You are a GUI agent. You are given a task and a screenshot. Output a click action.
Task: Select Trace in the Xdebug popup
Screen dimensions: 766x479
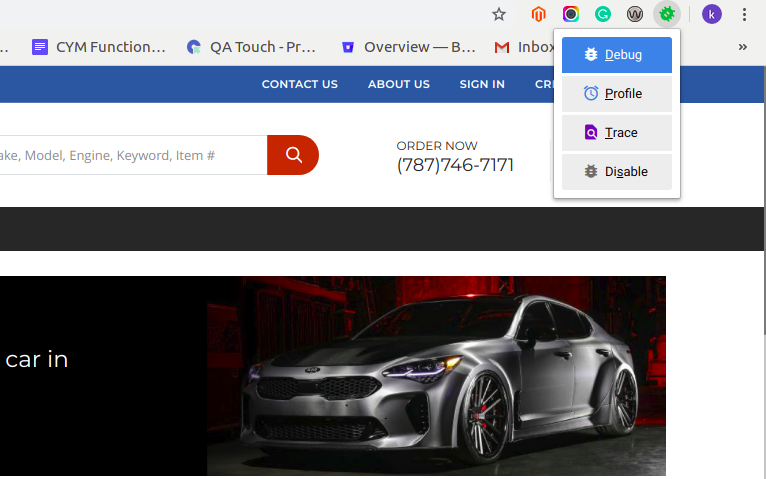pos(616,133)
